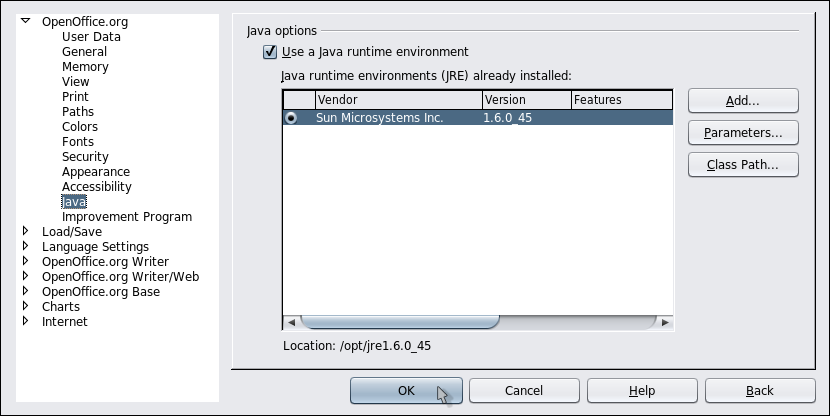830x416 pixels.
Task: Open the Java Parameters... dialog
Action: [x=743, y=132]
